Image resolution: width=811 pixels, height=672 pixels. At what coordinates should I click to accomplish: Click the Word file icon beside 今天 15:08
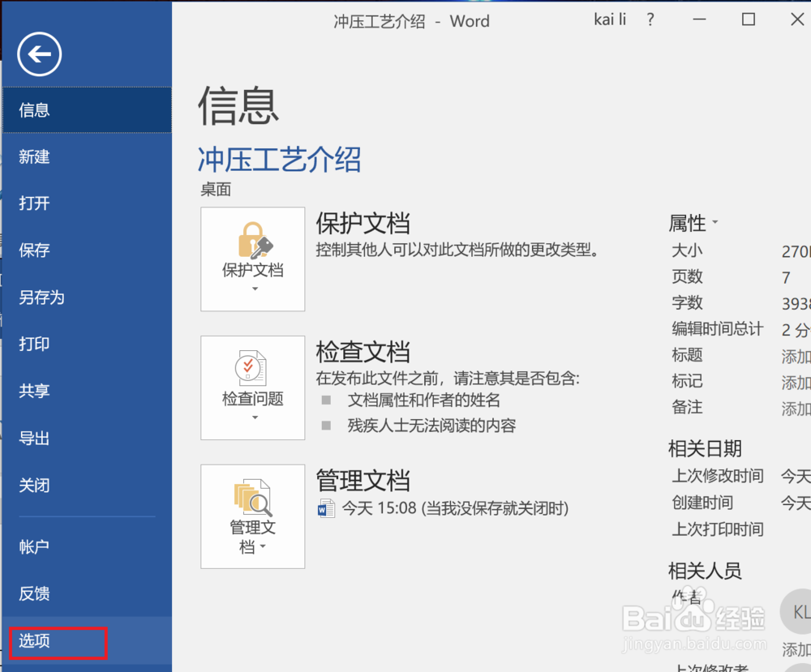[x=326, y=508]
